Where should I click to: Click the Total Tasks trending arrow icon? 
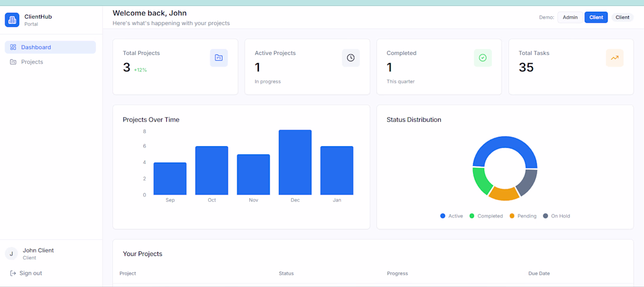click(x=614, y=58)
